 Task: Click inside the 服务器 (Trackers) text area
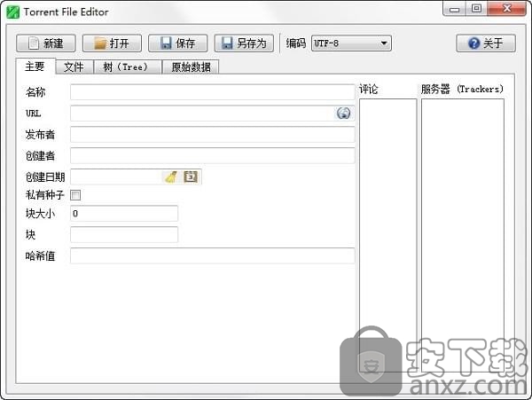pos(463,235)
